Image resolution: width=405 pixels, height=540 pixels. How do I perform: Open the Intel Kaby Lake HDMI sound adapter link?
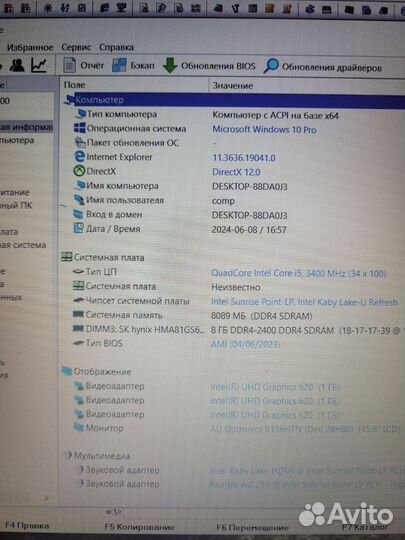click(x=307, y=471)
